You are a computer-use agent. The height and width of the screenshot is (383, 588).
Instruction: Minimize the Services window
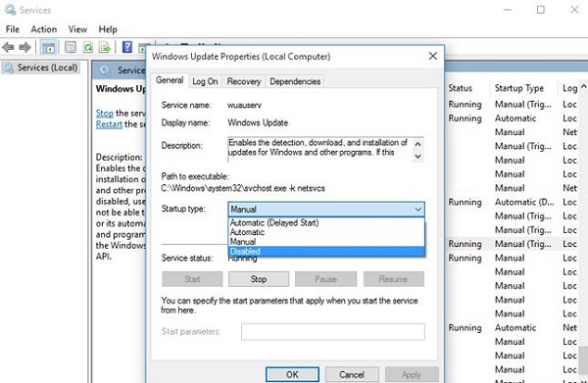coord(508,10)
